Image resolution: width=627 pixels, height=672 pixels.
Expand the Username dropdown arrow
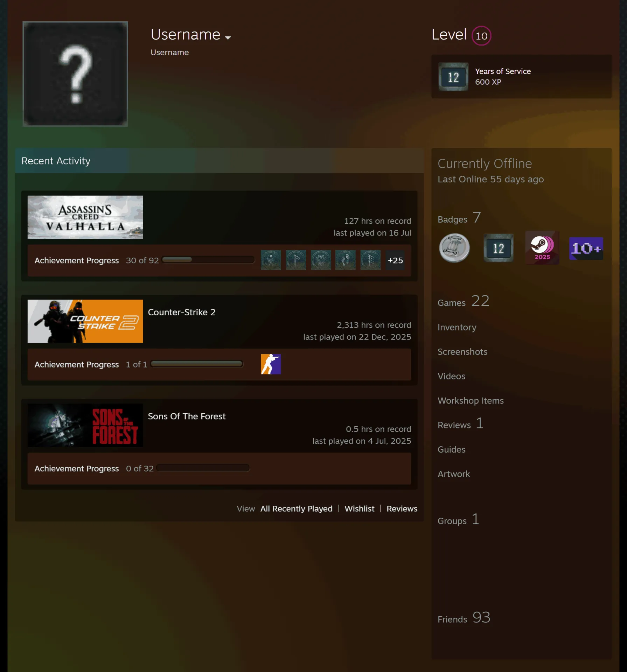click(228, 37)
